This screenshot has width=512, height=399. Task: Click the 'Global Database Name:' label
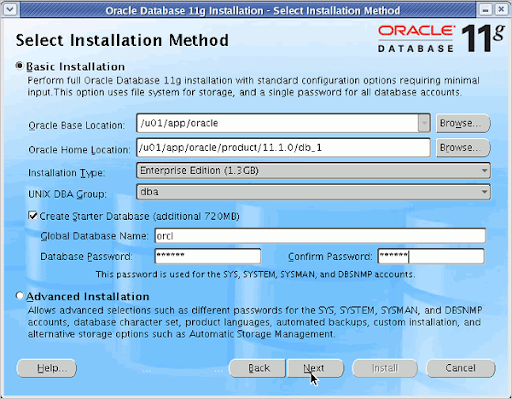94,236
